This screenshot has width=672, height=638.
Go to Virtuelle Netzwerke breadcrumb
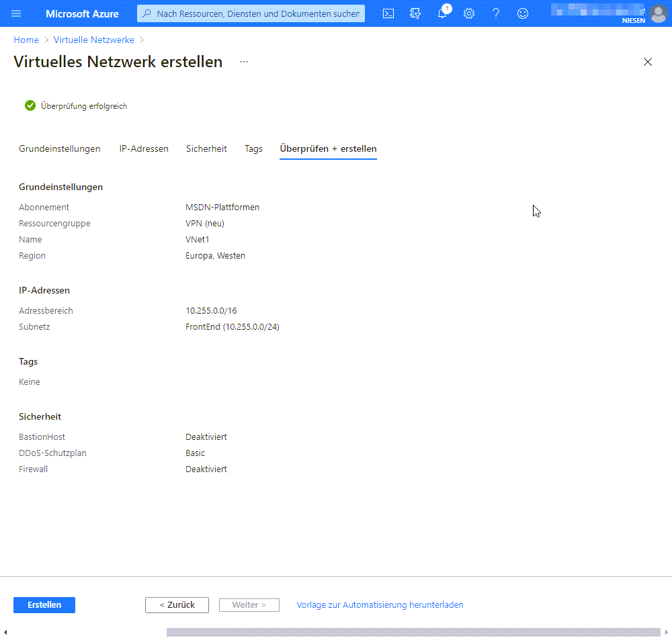94,40
